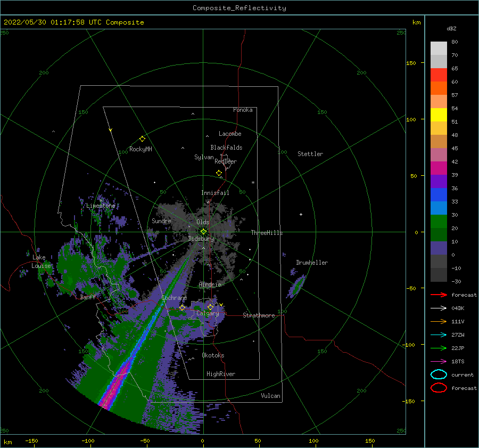Click the Composite_Reflectivity title
Screen dimensions: 479x448
click(240, 8)
